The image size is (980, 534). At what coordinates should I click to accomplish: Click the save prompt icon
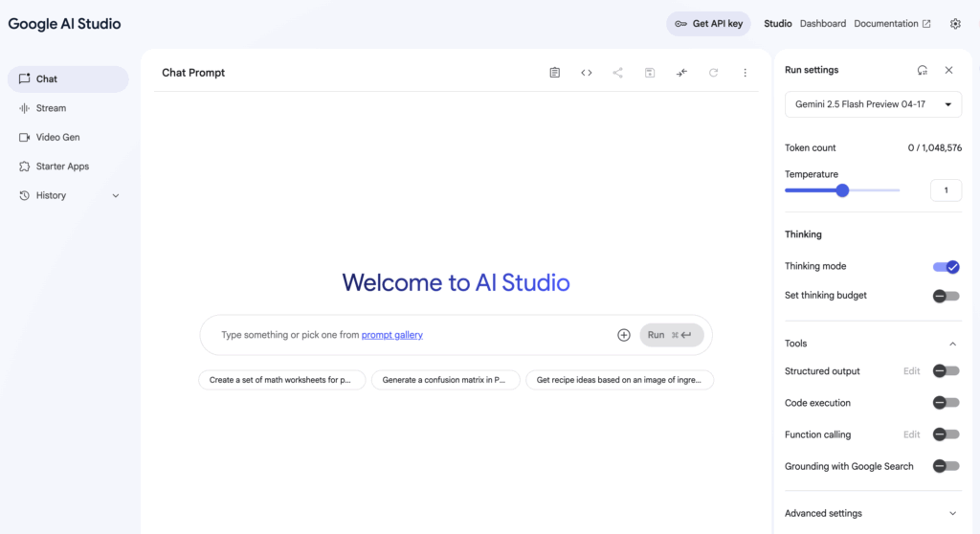pyautogui.click(x=650, y=73)
